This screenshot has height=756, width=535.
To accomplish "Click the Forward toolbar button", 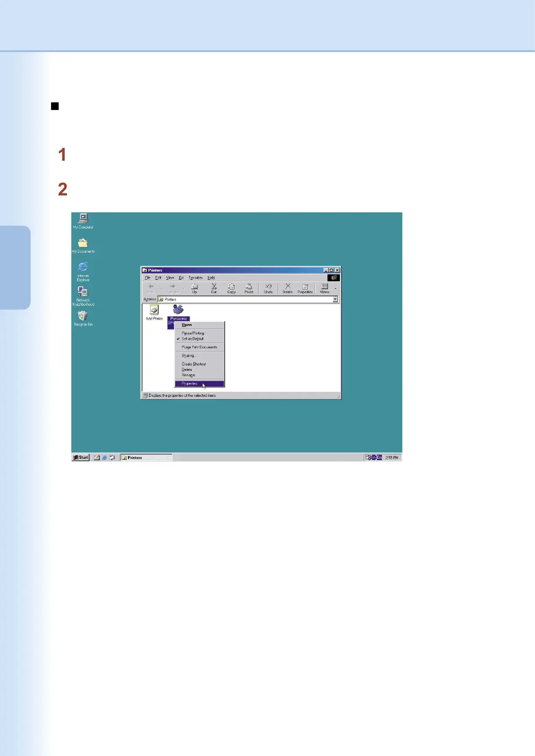I will [x=173, y=288].
